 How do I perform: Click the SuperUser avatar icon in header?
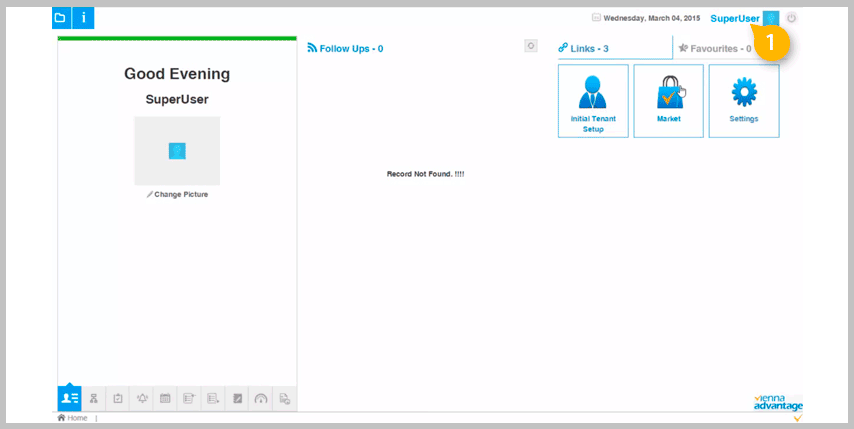771,19
